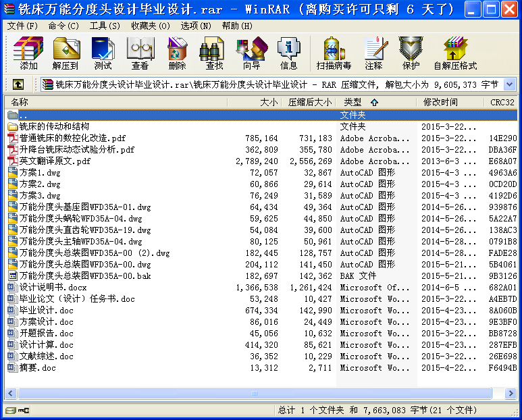
Task: Select the file 设计说明书.docx
Action: (x=53, y=288)
